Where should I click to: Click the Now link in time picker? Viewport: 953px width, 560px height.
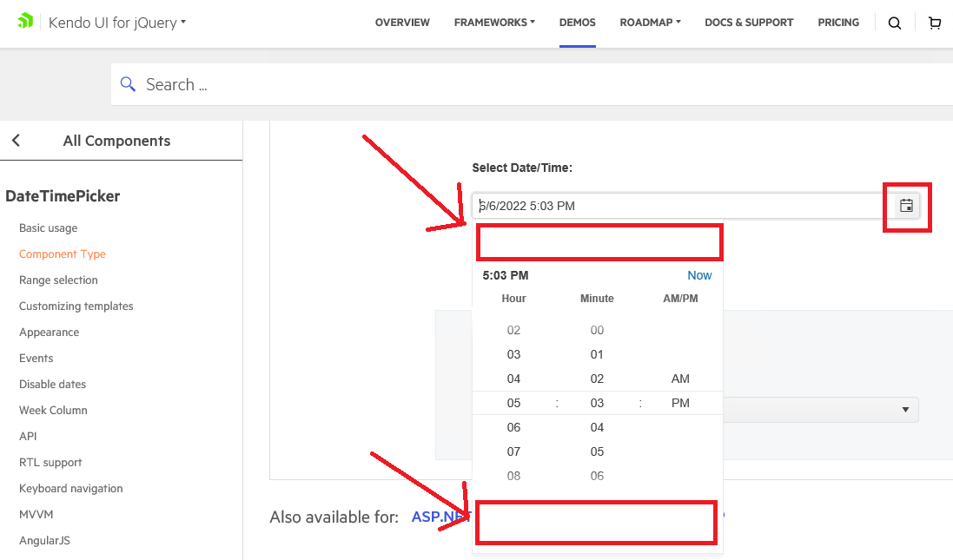click(699, 275)
